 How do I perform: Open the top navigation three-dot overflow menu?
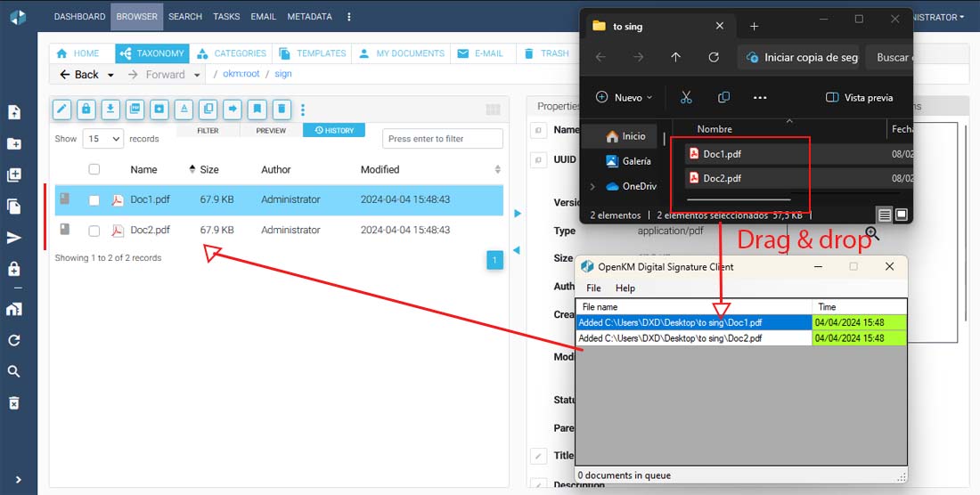click(x=348, y=17)
